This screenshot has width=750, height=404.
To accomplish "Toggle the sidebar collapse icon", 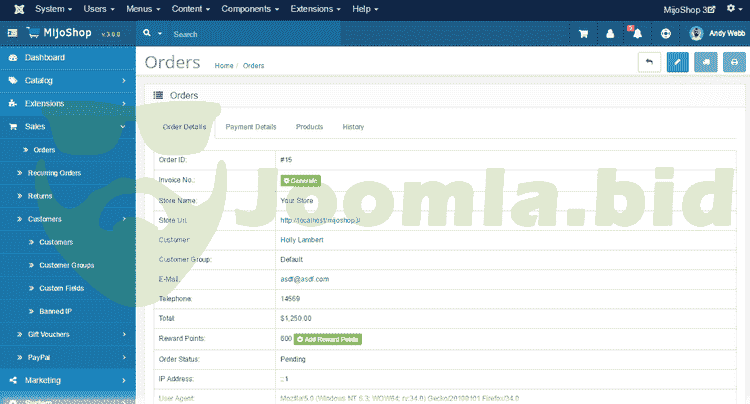I will (x=12, y=33).
